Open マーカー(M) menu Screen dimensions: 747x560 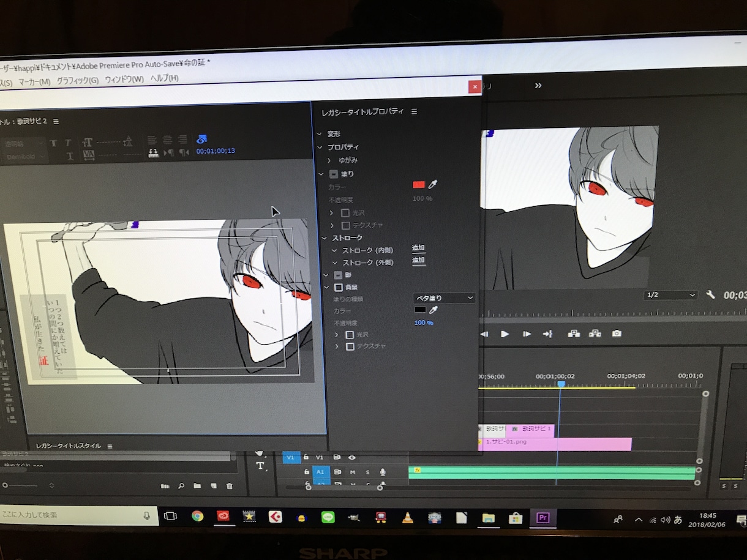pos(34,81)
